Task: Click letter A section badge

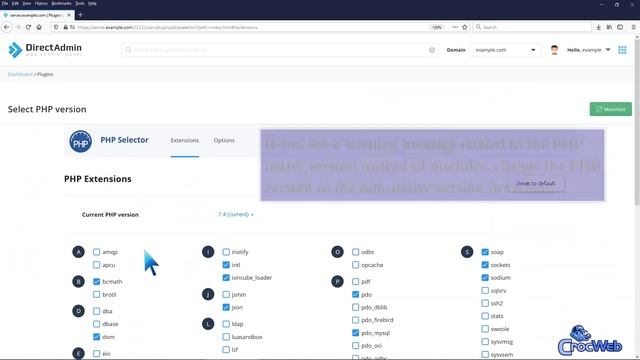Action: 78,252
